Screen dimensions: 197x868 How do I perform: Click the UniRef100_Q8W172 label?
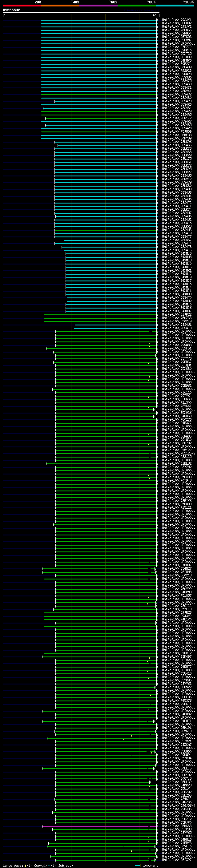pyautogui.click(x=176, y=118)
